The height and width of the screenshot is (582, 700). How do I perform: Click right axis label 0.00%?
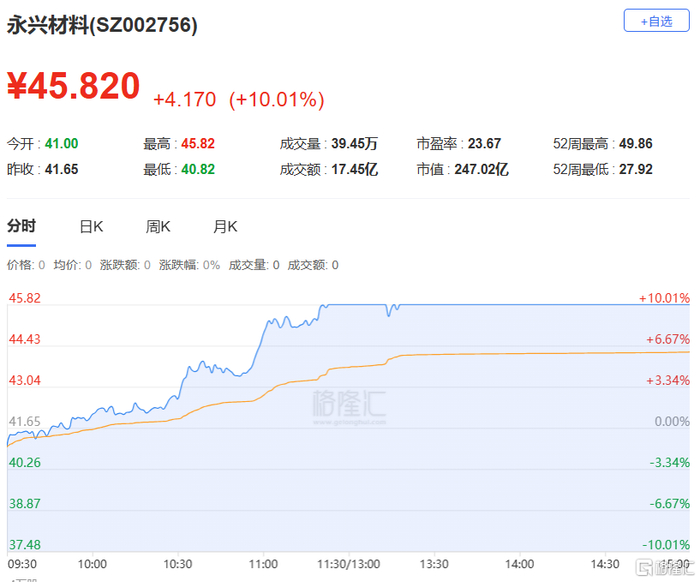(x=672, y=421)
